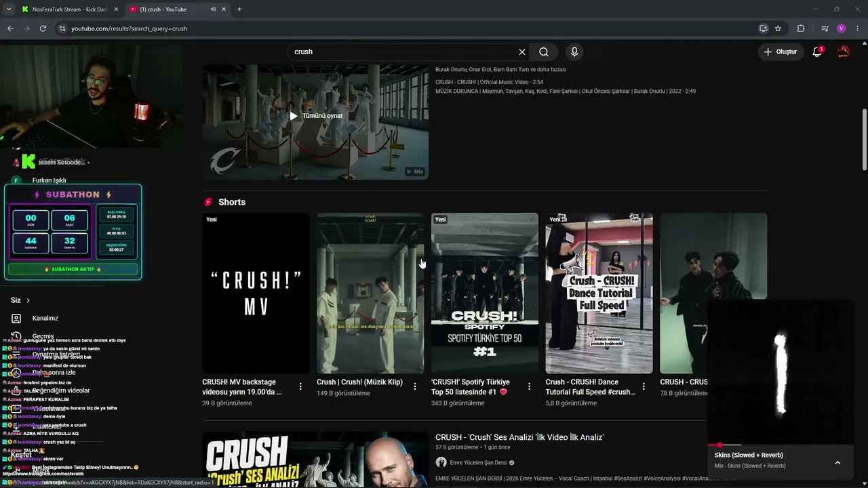Image resolution: width=868 pixels, height=488 pixels.
Task: Open media controls icon in browser toolbar
Action: click(x=825, y=28)
